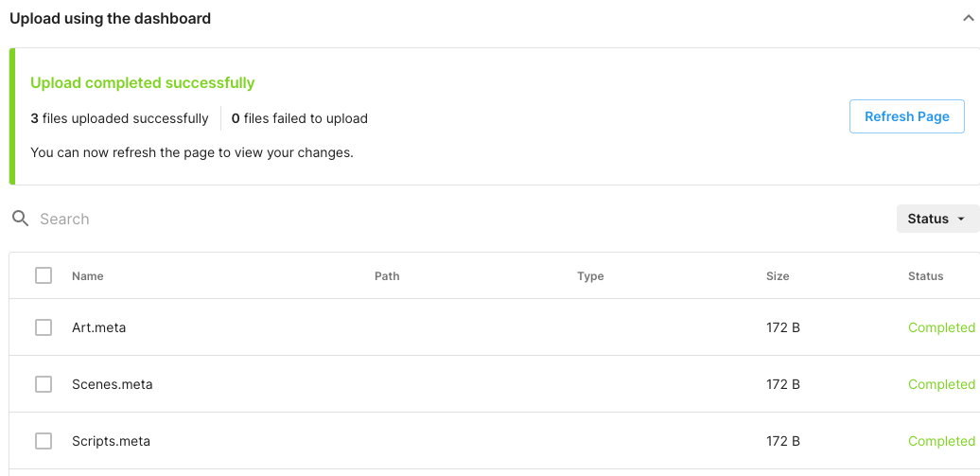The height and width of the screenshot is (476, 980).
Task: Click the Path column header
Action: click(x=387, y=276)
